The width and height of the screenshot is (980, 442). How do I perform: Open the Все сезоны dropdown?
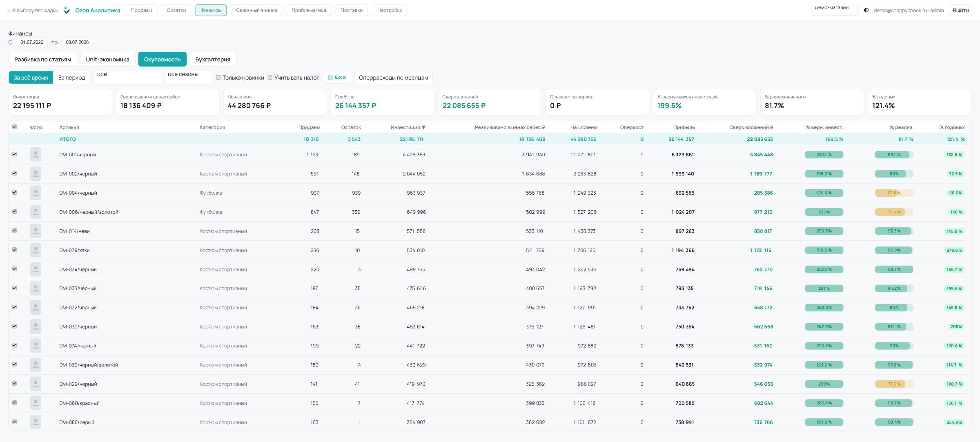pyautogui.click(x=188, y=77)
